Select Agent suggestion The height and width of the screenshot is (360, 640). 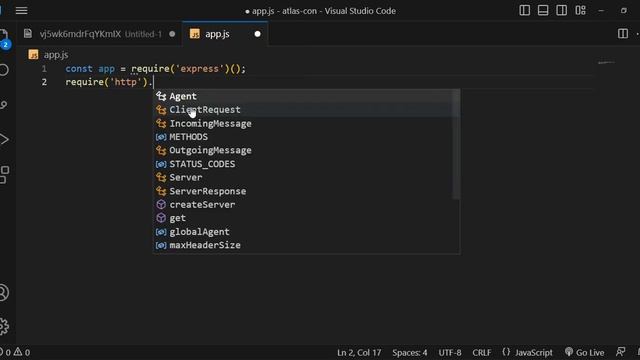click(x=306, y=96)
